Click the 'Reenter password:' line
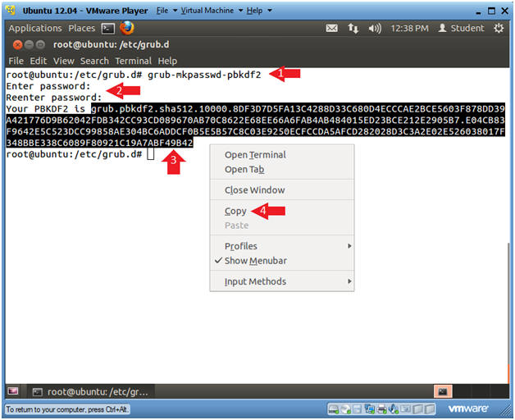 coord(54,98)
